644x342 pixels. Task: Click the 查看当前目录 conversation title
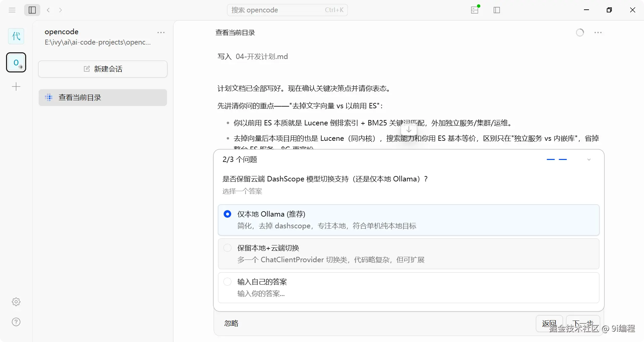[235, 33]
